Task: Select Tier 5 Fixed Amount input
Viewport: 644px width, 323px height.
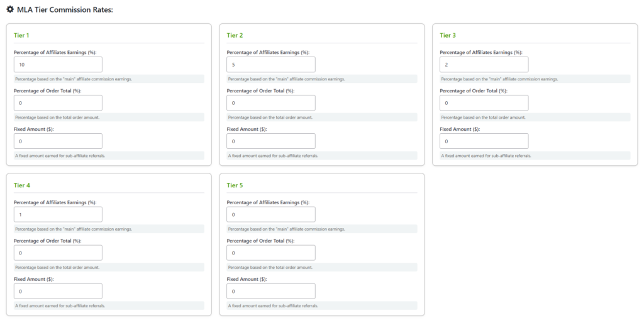Action: click(x=271, y=292)
